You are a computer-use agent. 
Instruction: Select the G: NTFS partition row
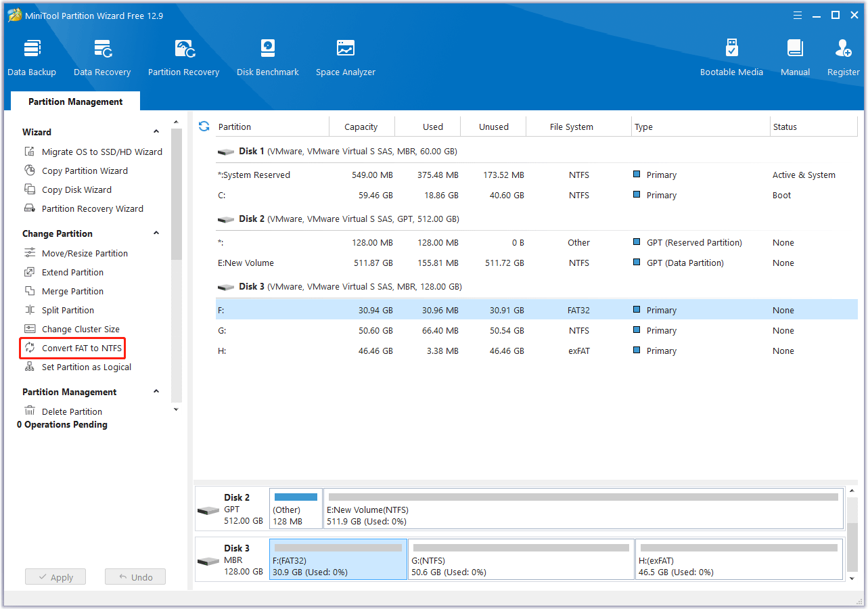[x=536, y=330]
